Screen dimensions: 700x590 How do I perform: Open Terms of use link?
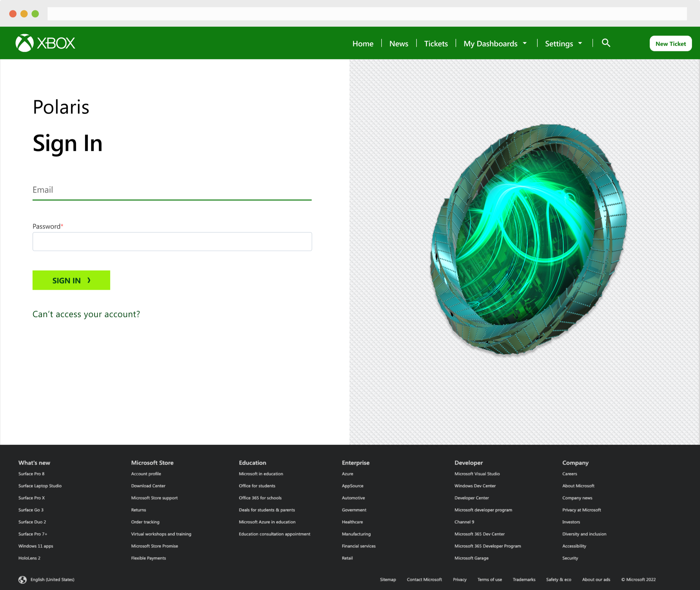(x=490, y=580)
